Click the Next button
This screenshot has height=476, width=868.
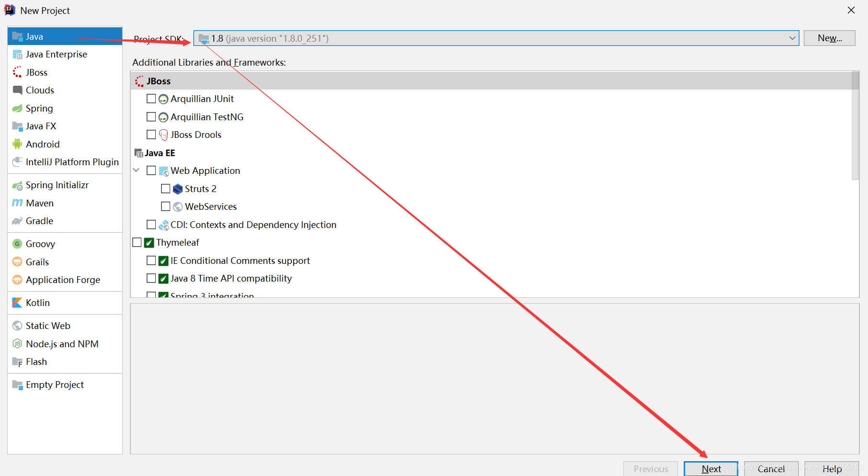(711, 469)
